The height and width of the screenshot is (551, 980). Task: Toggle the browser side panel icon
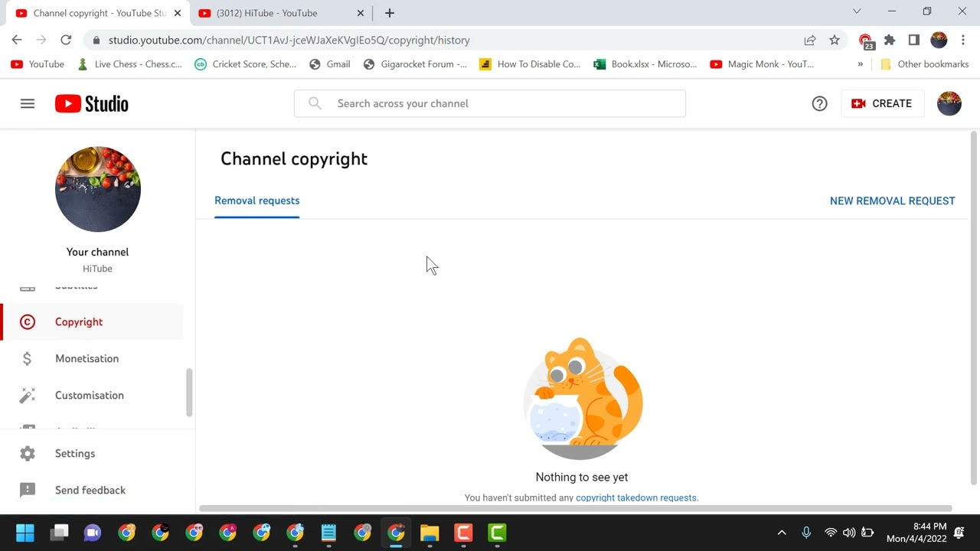(914, 40)
